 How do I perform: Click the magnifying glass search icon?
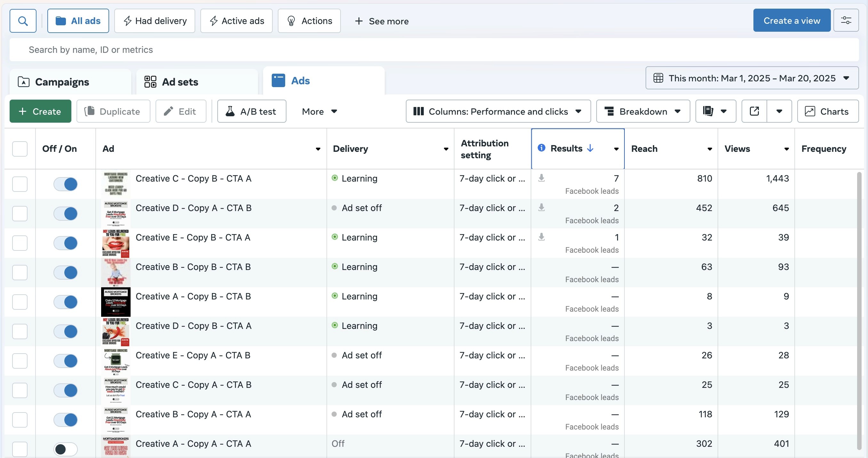pos(23,21)
